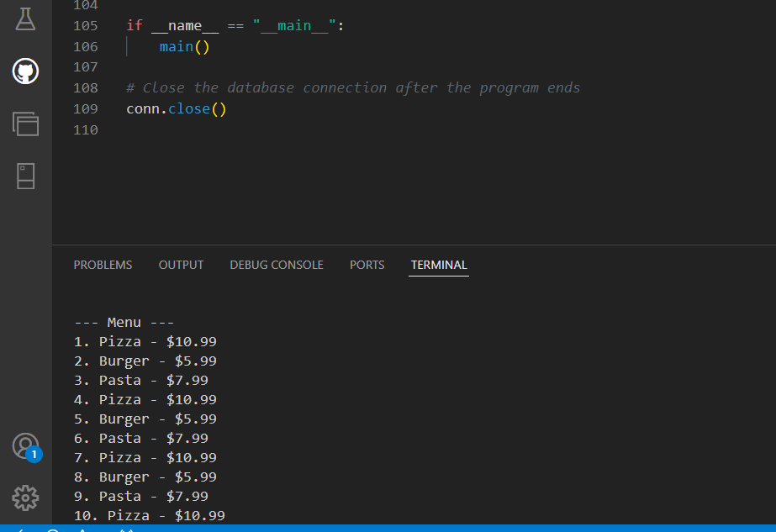This screenshot has height=532, width=776.
Task: Click terminal line "9. Pasta - $7.99"
Action: [141, 496]
